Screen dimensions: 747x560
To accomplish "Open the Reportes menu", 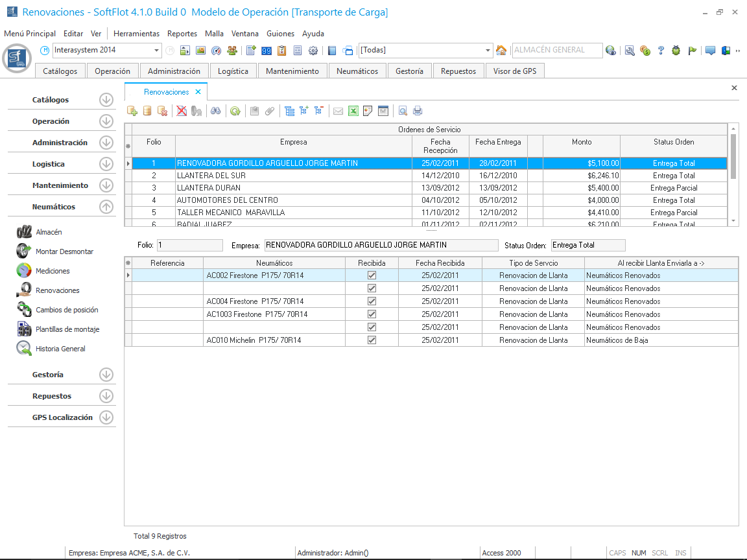I will pyautogui.click(x=182, y=34).
